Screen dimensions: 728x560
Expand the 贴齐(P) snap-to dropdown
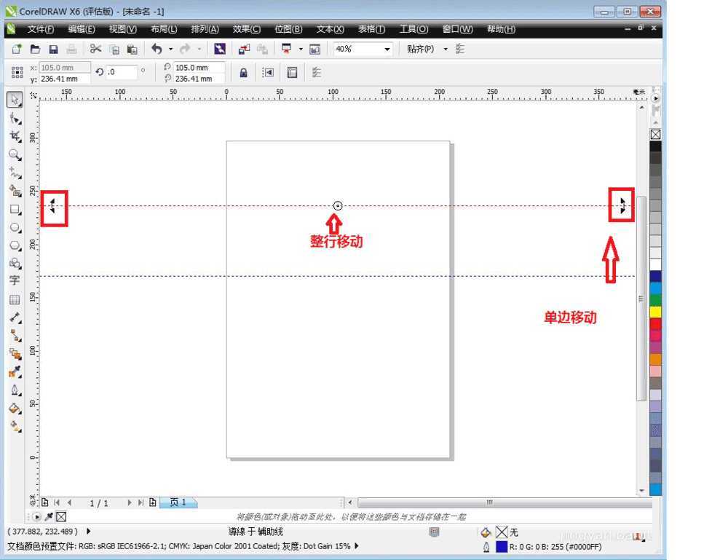click(x=446, y=49)
